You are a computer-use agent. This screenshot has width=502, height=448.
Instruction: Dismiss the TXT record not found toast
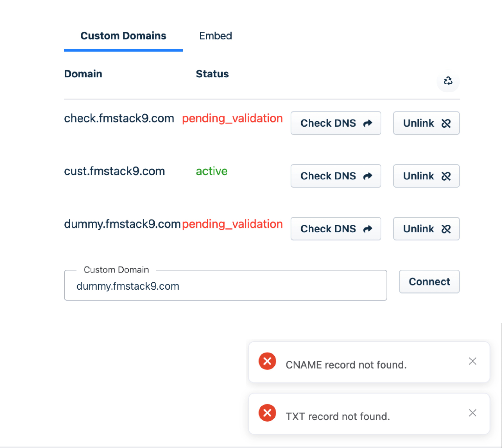(x=473, y=413)
